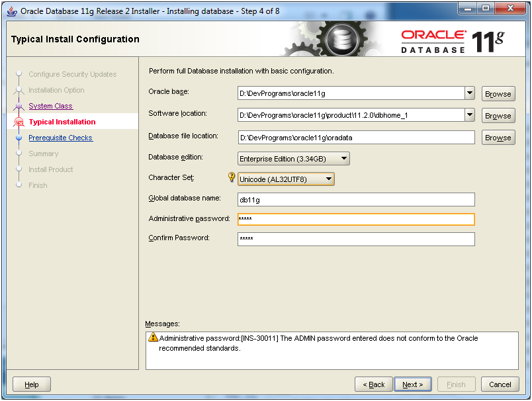Viewport: 532px width, 401px height.
Task: Select the Typical Installation step
Action: point(62,122)
